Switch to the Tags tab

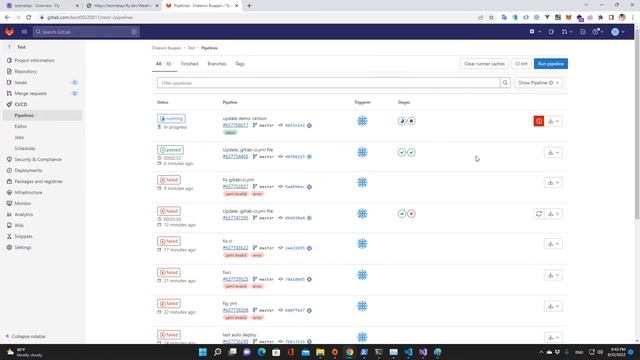(x=240, y=64)
